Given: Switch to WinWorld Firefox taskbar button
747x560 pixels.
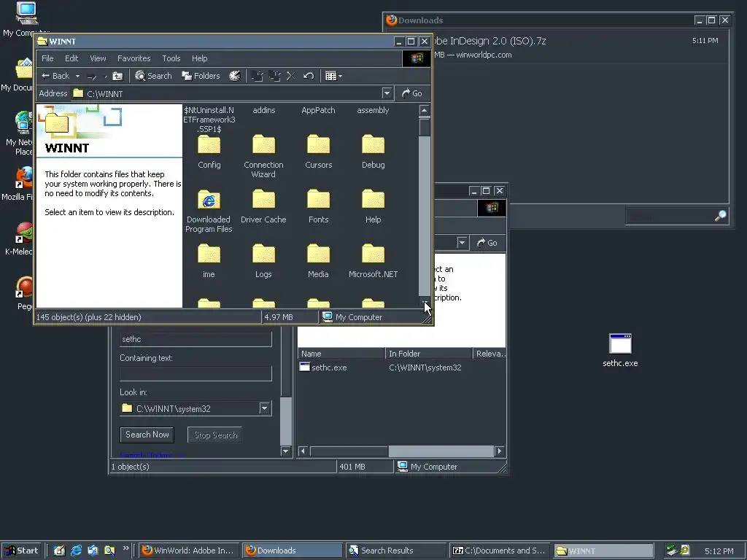Looking at the screenshot, I should coord(189,551).
